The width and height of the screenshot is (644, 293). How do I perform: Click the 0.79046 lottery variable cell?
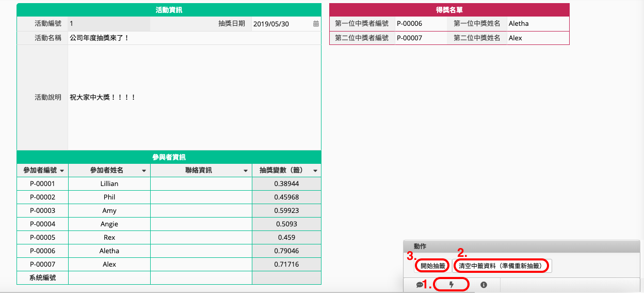(286, 251)
